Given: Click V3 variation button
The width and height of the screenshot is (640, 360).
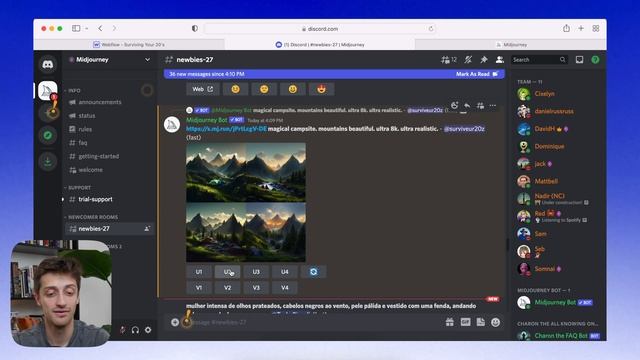Looking at the screenshot, I should click(256, 288).
